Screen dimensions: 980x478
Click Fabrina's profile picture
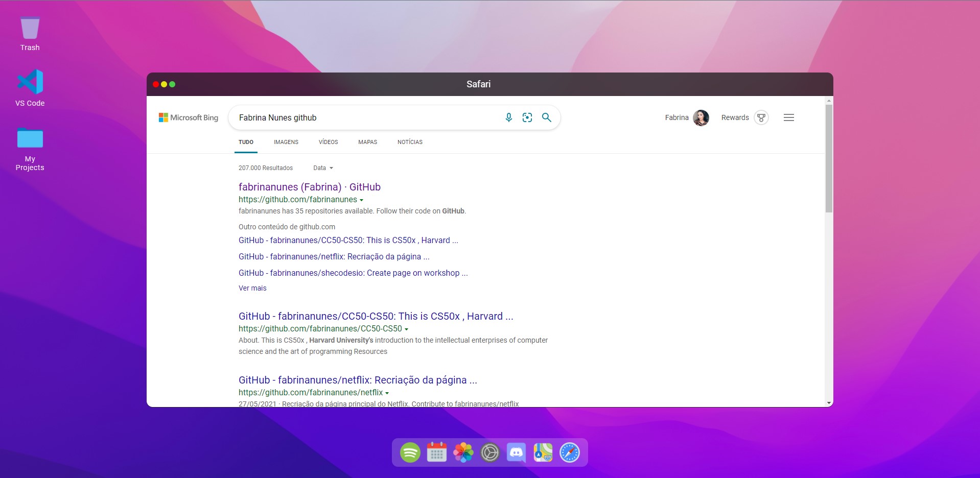(x=701, y=117)
